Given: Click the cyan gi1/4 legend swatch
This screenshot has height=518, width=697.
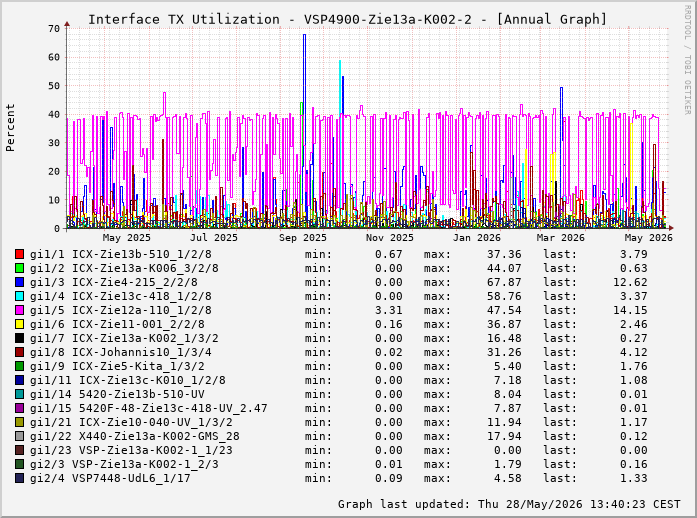Looking at the screenshot, I should point(19,296).
